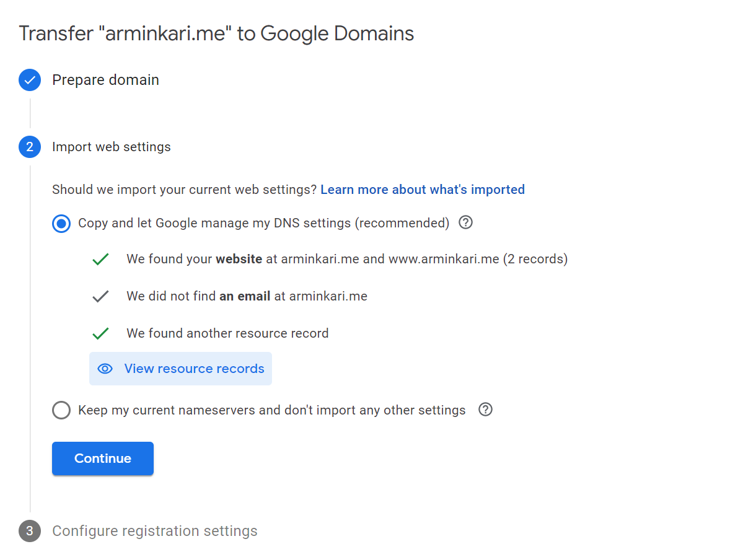
Task: Click the eye icon in View resource records
Action: pos(105,369)
